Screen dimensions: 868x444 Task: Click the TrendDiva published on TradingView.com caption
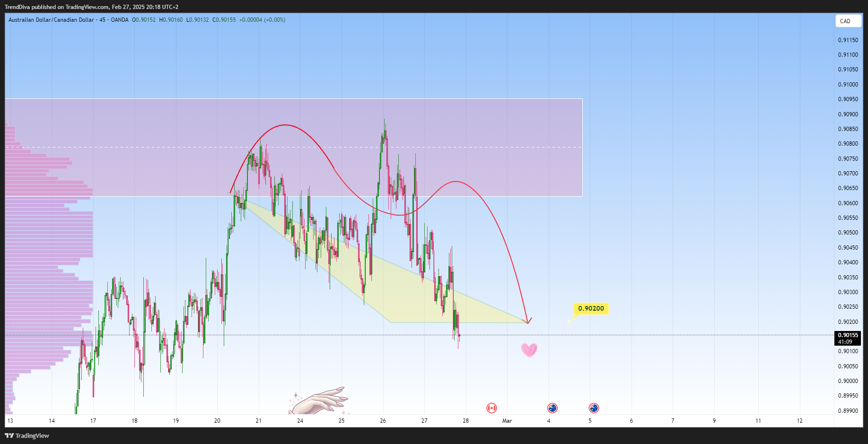91,7
